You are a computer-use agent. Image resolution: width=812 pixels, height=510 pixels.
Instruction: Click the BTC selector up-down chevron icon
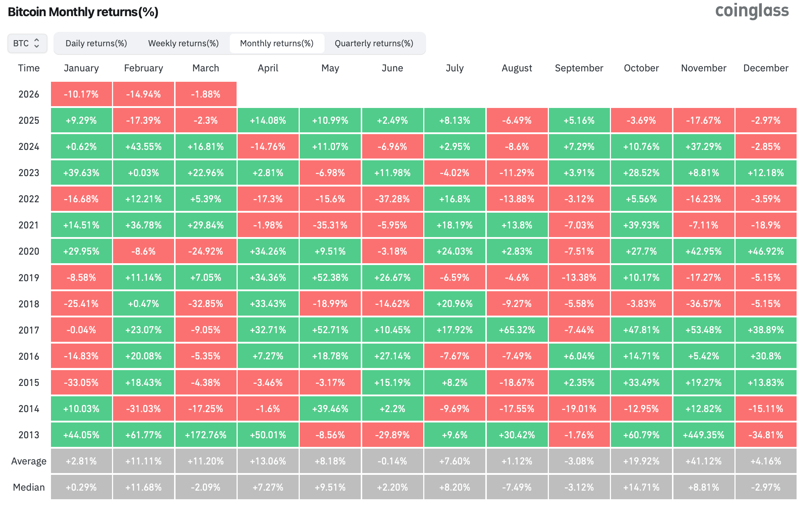point(36,43)
